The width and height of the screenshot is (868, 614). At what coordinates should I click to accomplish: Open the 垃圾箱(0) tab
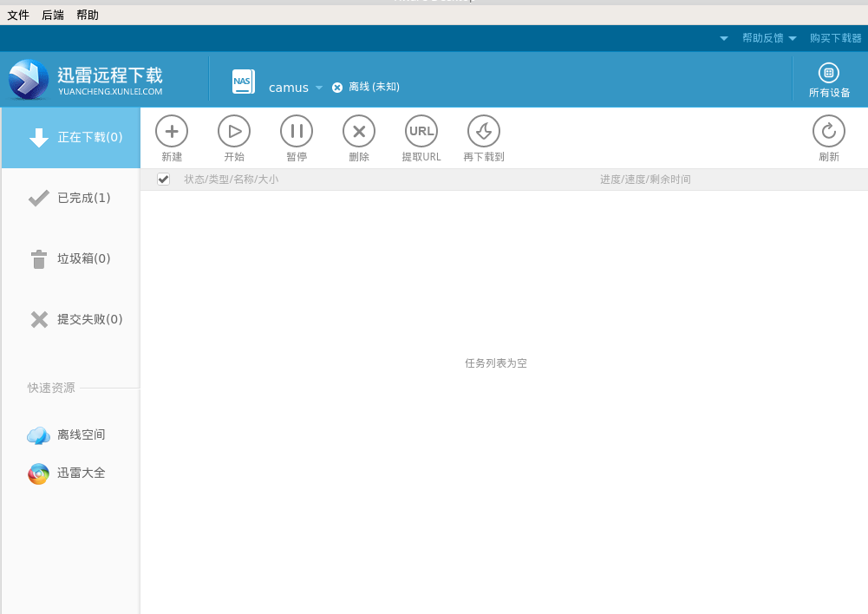pos(71,259)
